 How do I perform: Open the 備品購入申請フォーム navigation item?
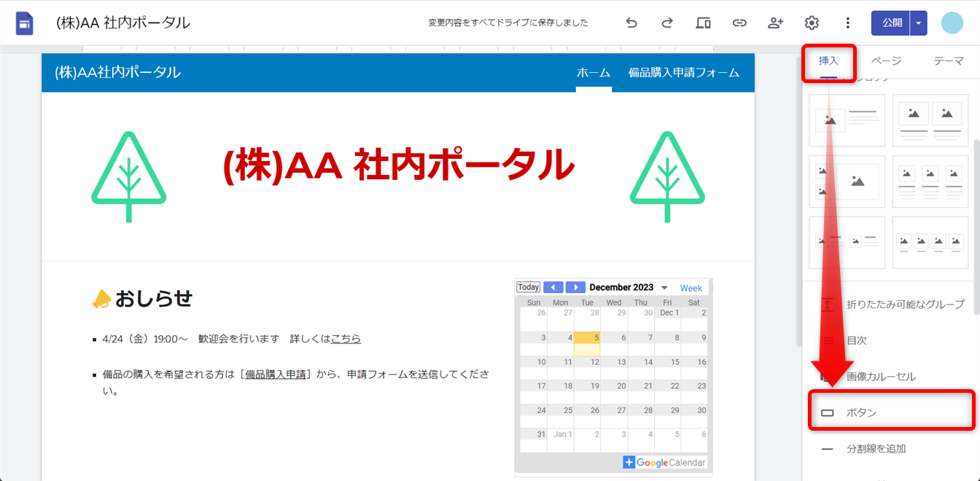683,73
